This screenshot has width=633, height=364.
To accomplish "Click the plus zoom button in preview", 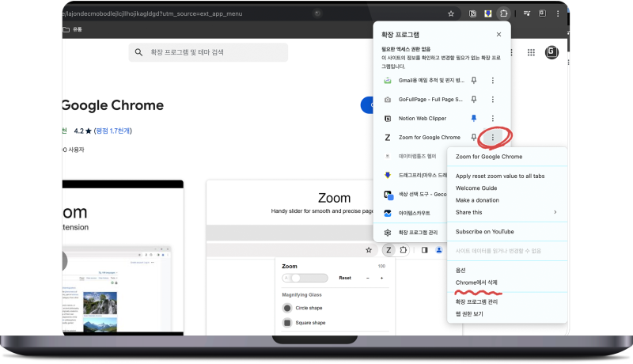I will click(381, 278).
